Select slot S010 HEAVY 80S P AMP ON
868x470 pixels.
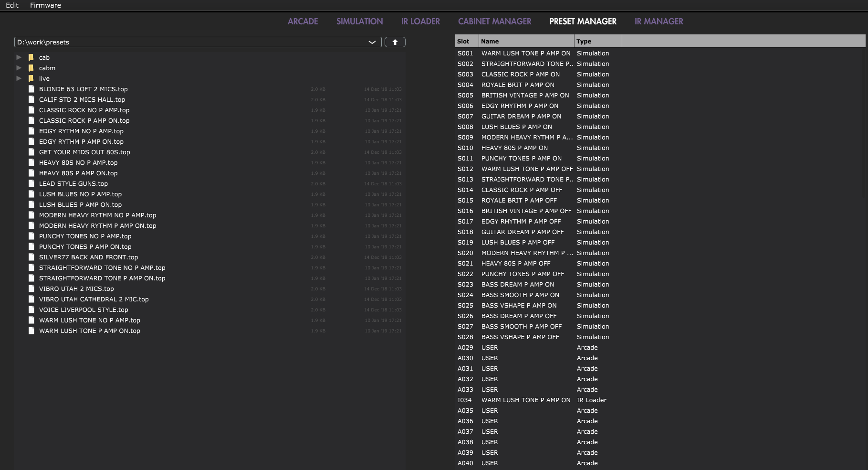[514, 148]
